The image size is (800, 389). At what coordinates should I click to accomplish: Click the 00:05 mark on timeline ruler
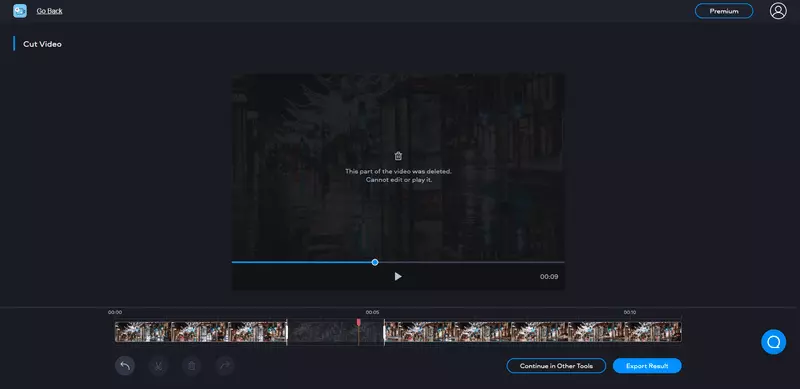(372, 312)
